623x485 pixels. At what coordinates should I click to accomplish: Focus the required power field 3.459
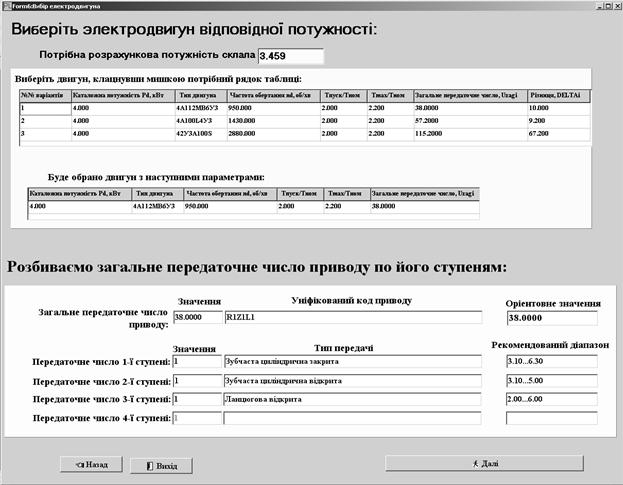pyautogui.click(x=291, y=56)
